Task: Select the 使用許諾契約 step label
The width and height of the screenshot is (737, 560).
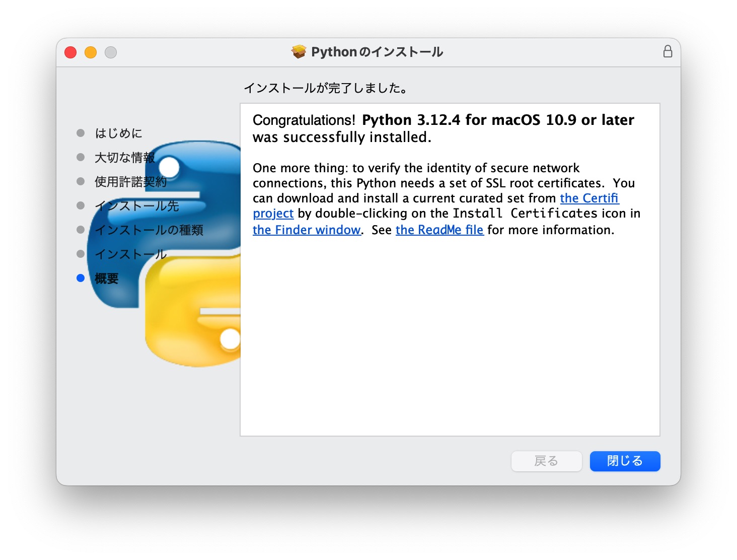Action: 130,182
